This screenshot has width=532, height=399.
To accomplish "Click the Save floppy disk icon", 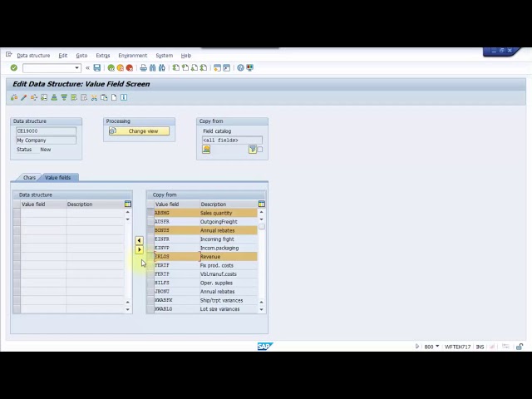I will [x=97, y=68].
